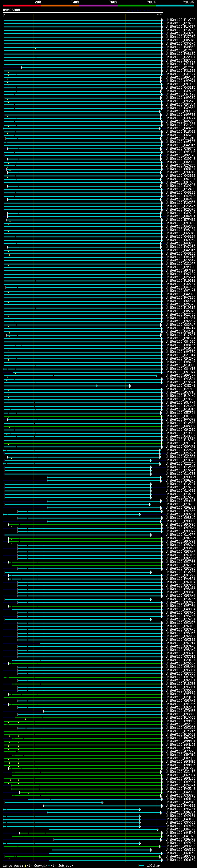Click the purple ~60% identity legend bar
Screen dimensions: 197x868
[x=99, y=6]
